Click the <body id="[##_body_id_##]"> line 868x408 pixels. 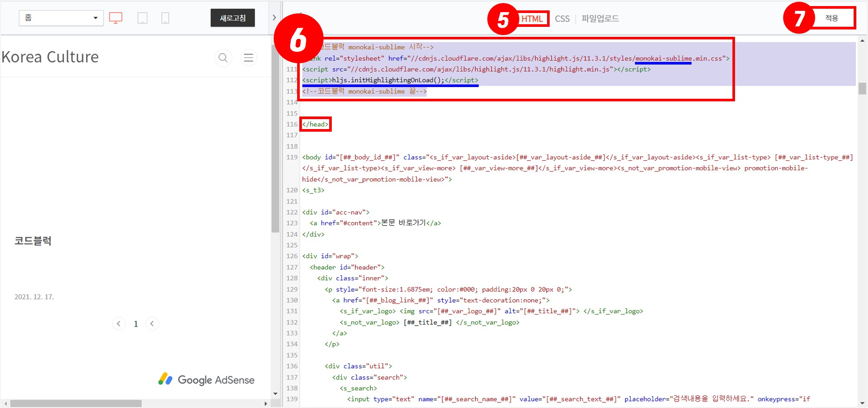click(x=577, y=168)
